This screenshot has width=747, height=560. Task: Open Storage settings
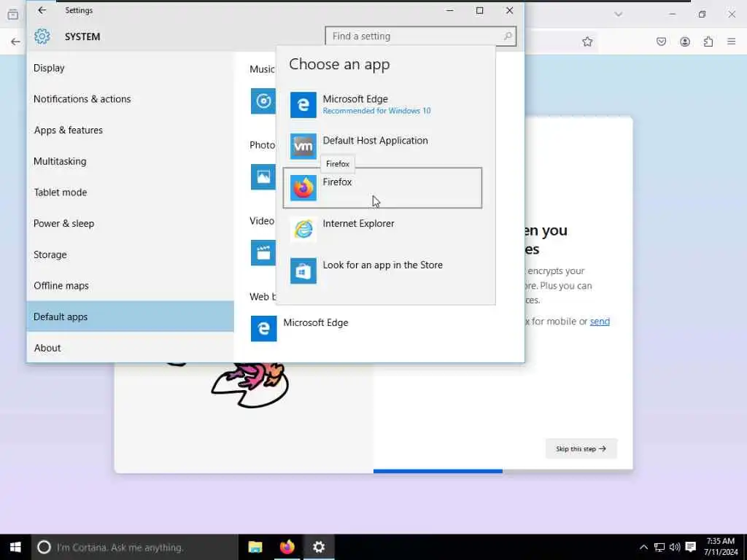130,254
